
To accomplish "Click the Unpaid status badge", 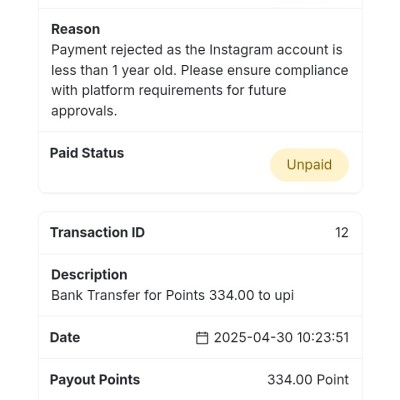I will click(x=309, y=165).
